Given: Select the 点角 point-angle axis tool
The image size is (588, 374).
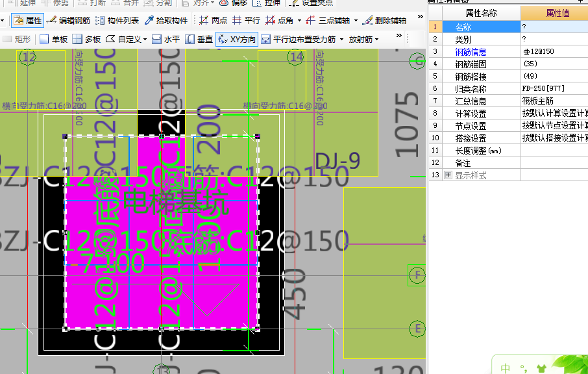Looking at the screenshot, I should [279, 20].
